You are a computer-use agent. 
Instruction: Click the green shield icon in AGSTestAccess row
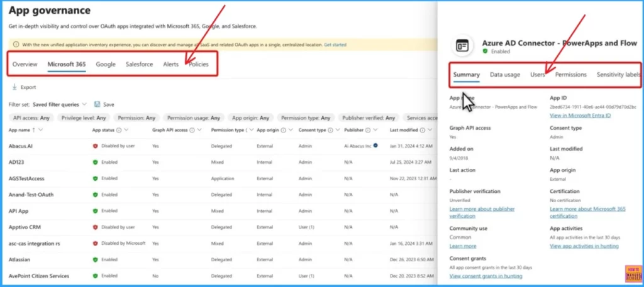[x=96, y=179]
